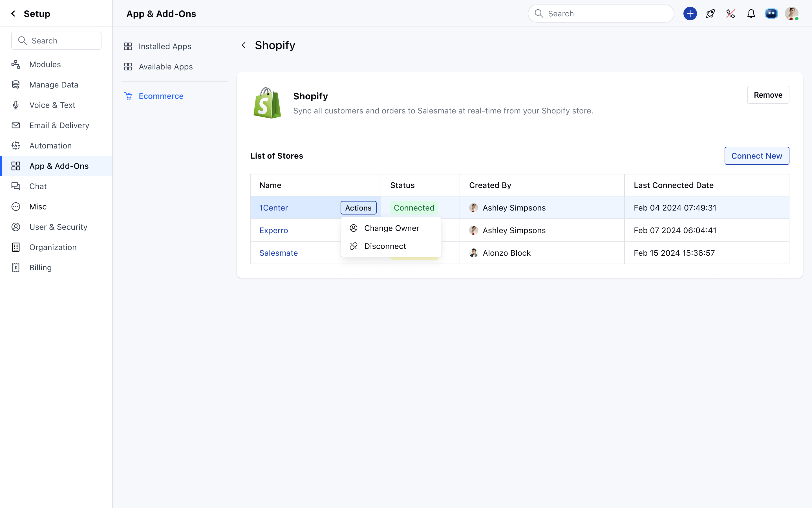This screenshot has height=508, width=812.
Task: Click the Email & Delivery envelope icon
Action: (x=16, y=125)
